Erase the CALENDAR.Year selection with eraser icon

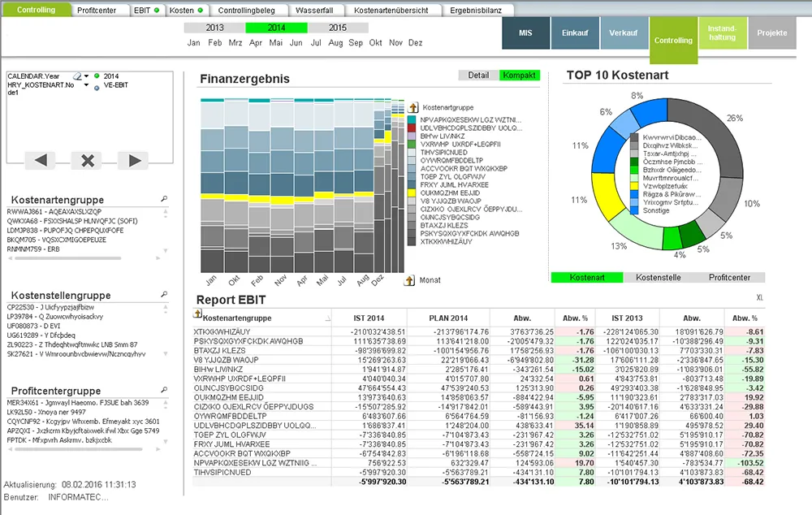[77, 76]
